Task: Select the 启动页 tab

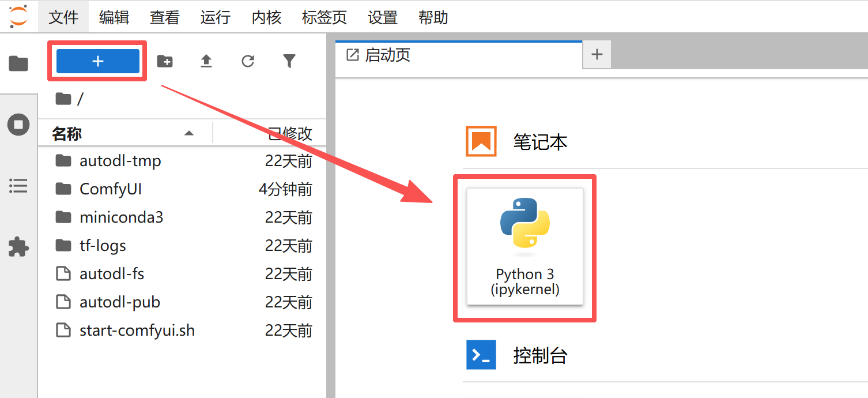Action: pyautogui.click(x=459, y=55)
